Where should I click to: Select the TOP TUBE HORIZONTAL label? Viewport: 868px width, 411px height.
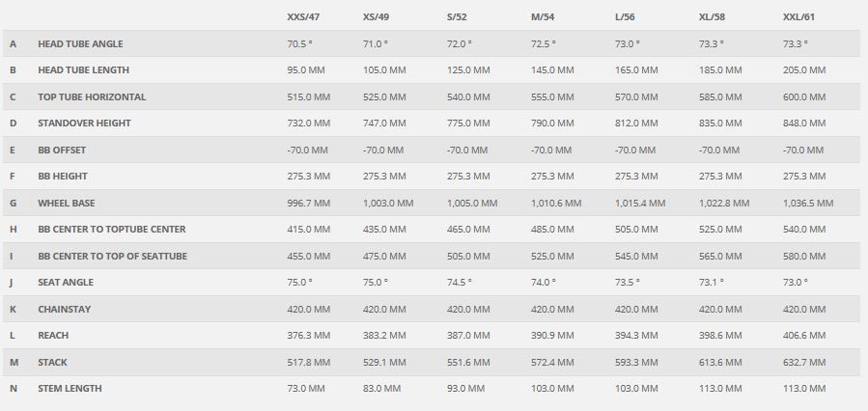[x=92, y=97]
